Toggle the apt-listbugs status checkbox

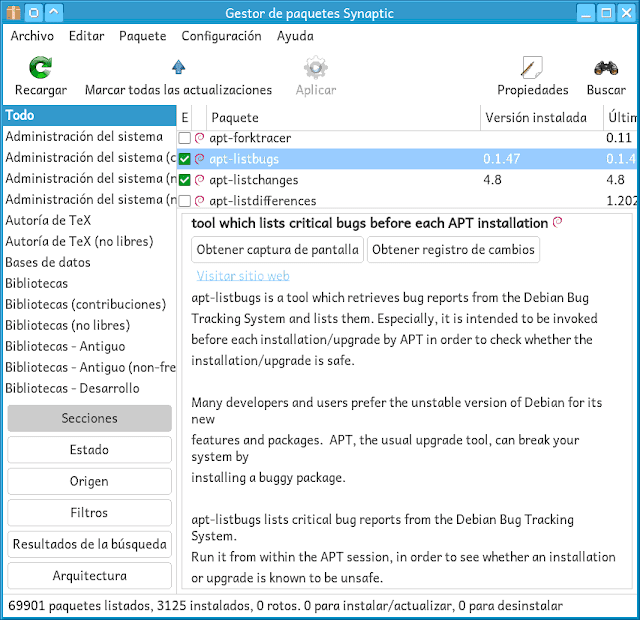(x=184, y=159)
